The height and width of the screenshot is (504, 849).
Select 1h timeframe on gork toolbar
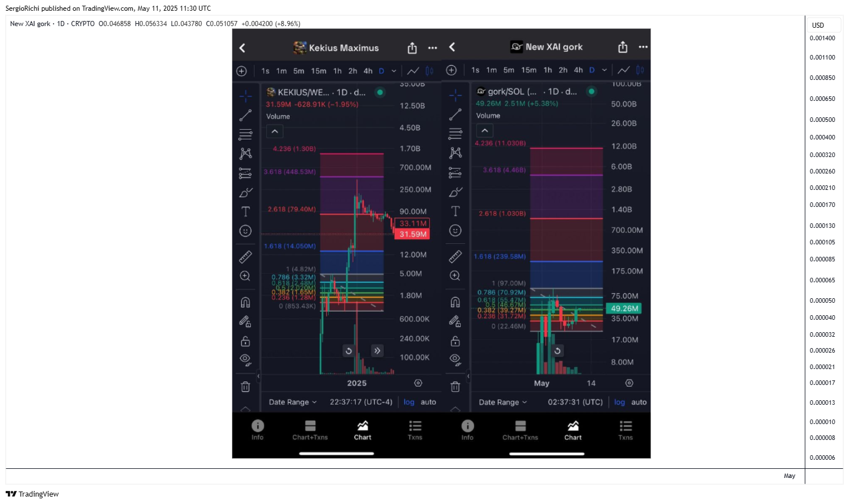point(548,70)
